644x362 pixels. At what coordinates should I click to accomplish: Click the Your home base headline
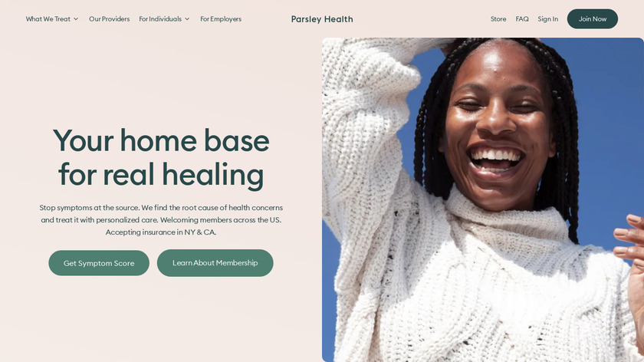(x=161, y=141)
